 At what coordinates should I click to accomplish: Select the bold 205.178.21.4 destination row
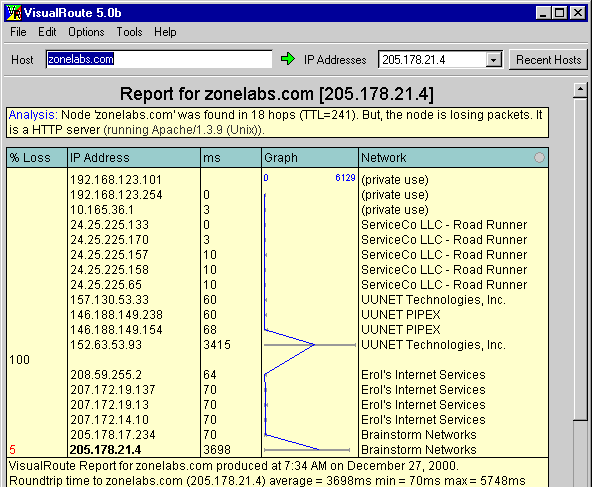point(277,450)
